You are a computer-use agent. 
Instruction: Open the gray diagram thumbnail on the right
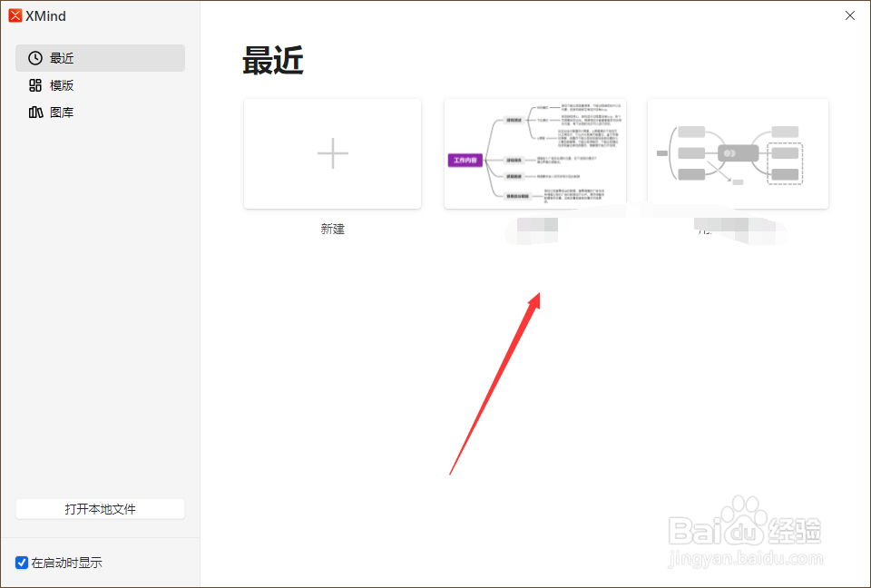[737, 152]
